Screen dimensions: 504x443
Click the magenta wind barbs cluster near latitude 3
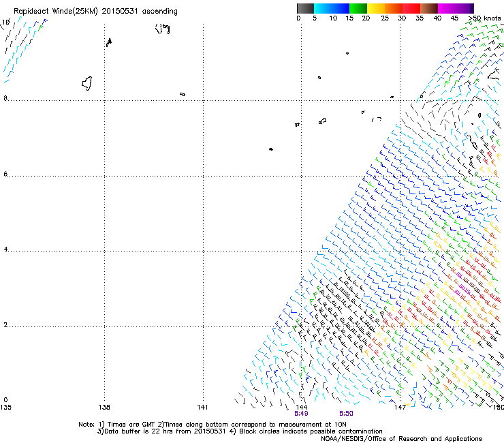click(462, 285)
